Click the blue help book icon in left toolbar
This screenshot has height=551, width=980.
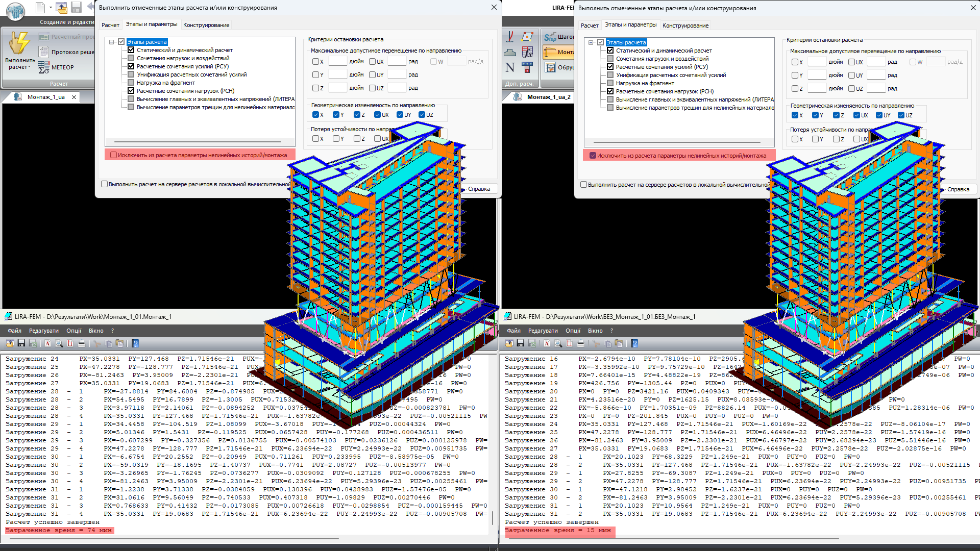click(x=135, y=343)
